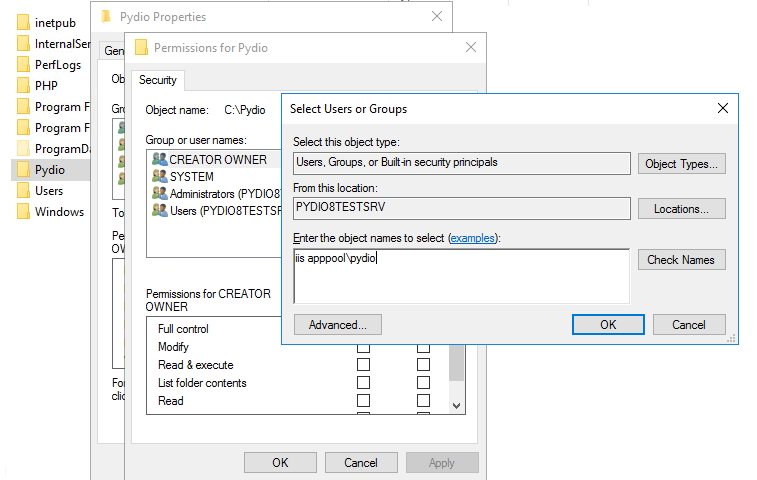757x480 pixels.
Task: Select the ProgramData folder icon
Action: [x=23, y=149]
